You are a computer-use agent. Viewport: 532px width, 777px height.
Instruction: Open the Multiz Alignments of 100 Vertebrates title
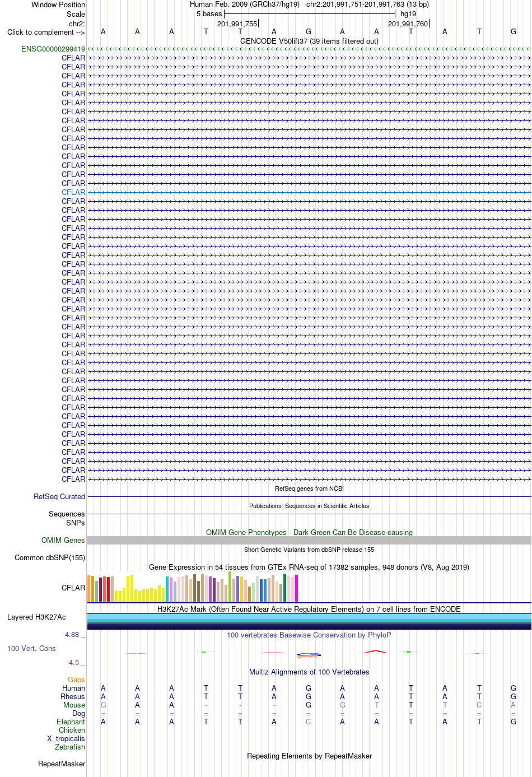pos(309,672)
